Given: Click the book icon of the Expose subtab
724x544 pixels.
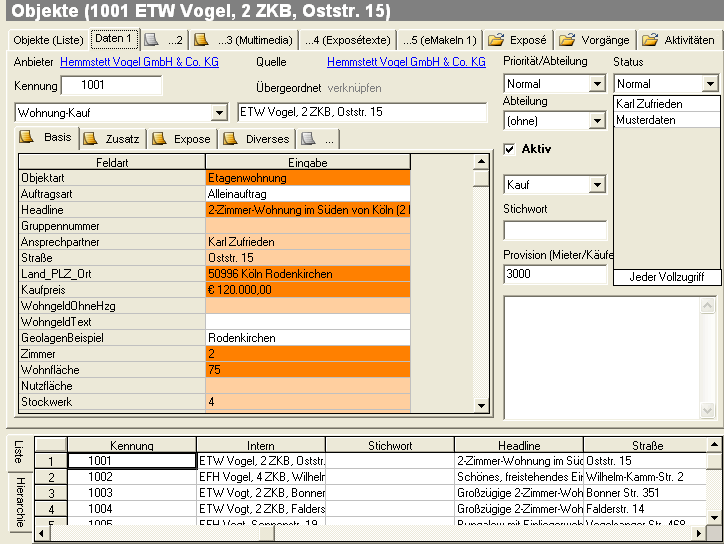Looking at the screenshot, I should tap(159, 138).
